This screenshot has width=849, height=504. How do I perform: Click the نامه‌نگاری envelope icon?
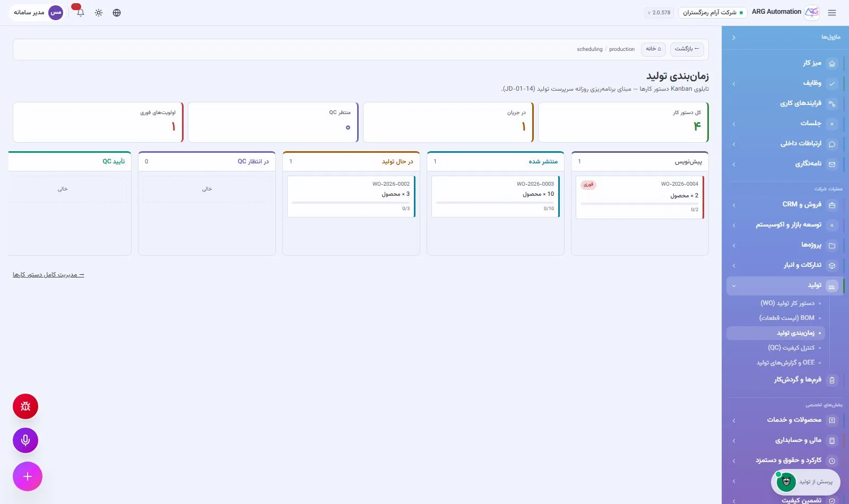[832, 164]
